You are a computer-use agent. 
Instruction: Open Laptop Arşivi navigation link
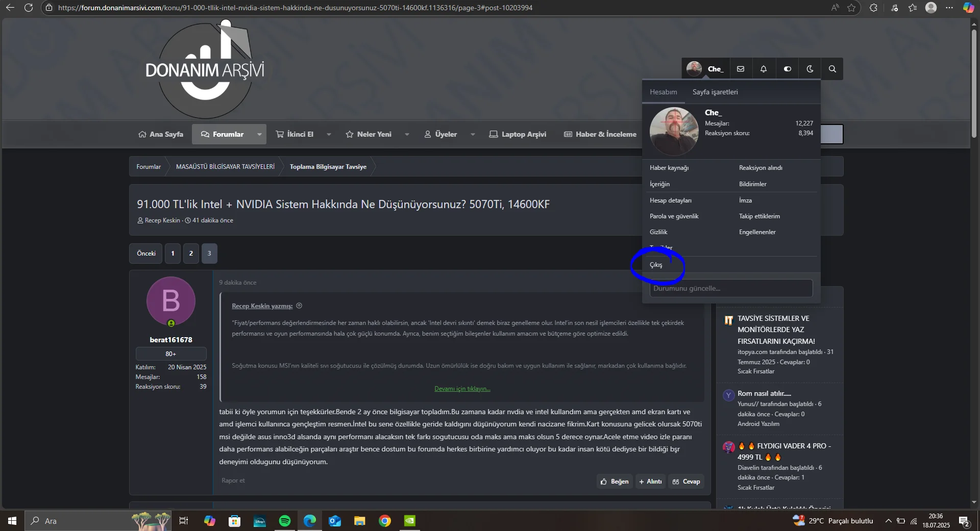518,134
